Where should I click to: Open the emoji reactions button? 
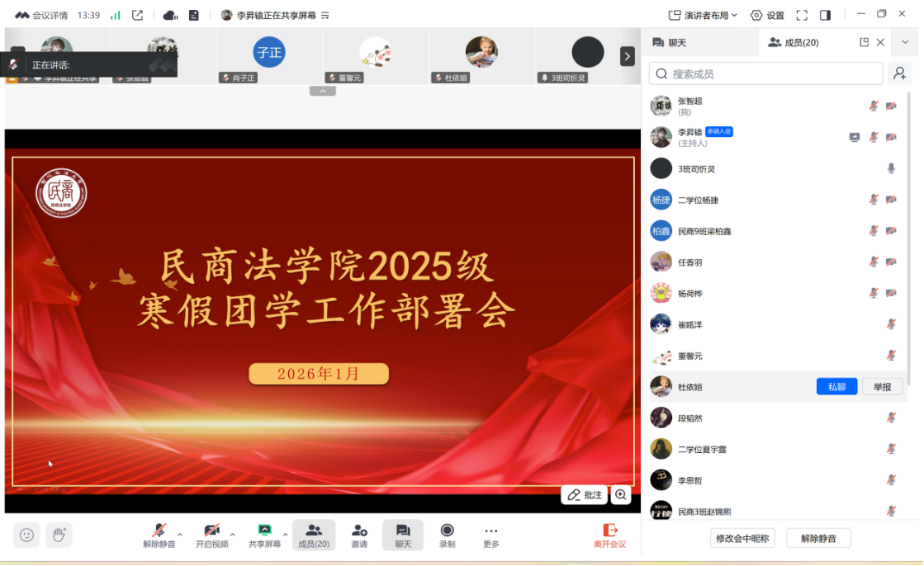tap(26, 535)
